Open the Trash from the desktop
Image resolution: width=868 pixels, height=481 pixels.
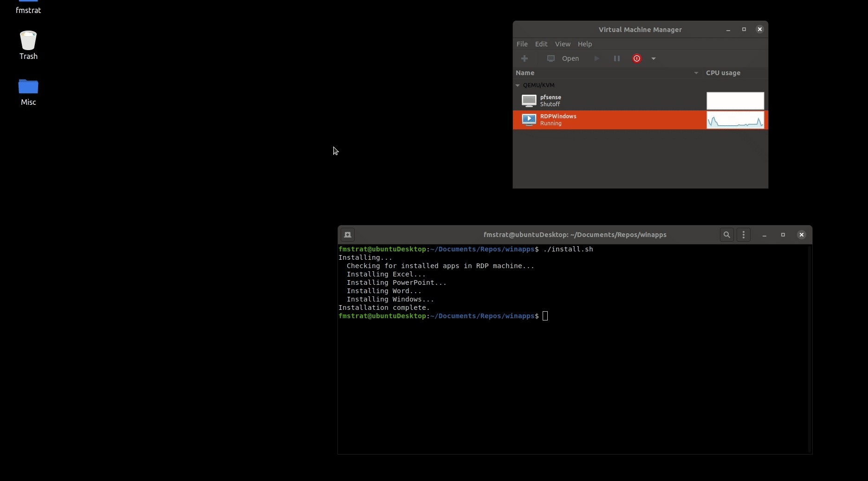(x=28, y=44)
